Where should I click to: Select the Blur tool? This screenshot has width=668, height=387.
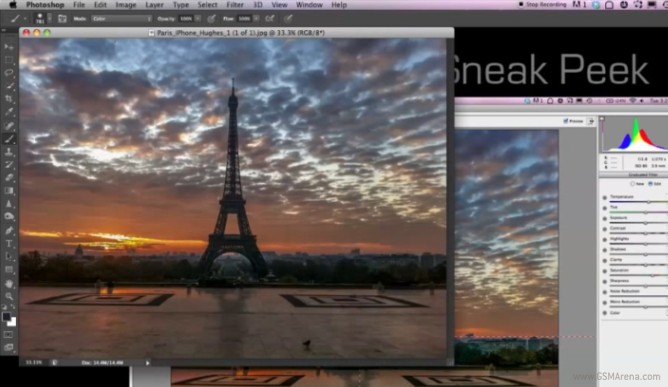(x=9, y=204)
